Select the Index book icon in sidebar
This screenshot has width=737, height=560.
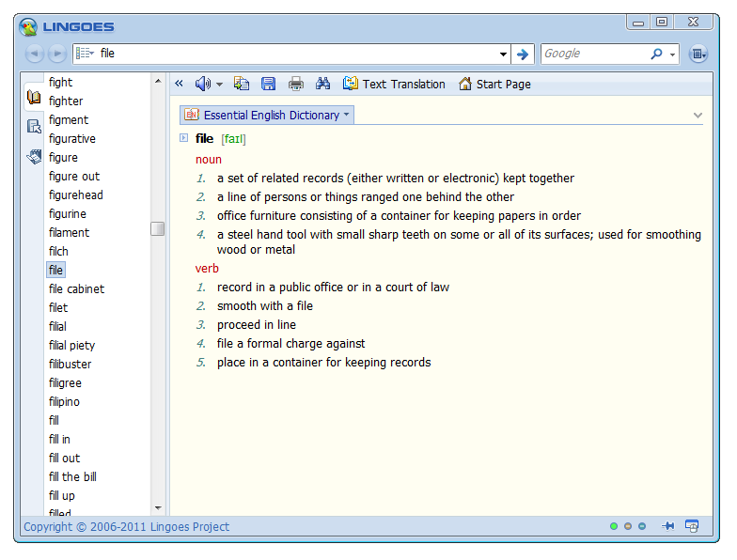34,98
